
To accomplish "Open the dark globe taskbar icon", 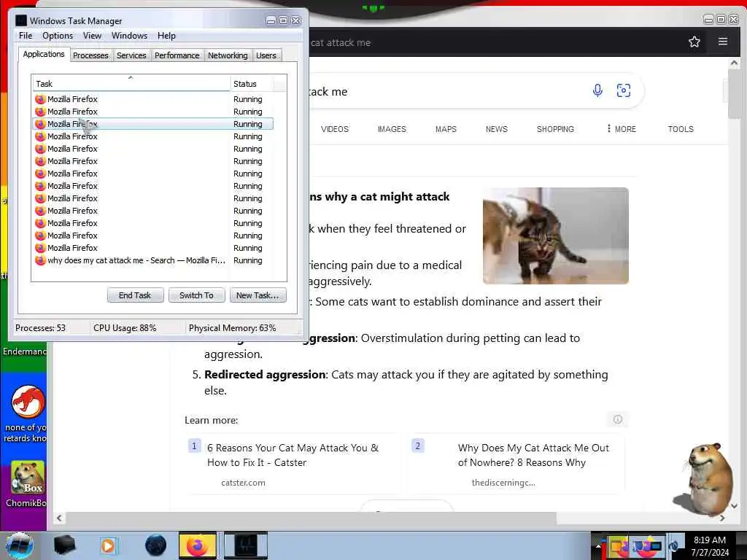I will tap(155, 545).
